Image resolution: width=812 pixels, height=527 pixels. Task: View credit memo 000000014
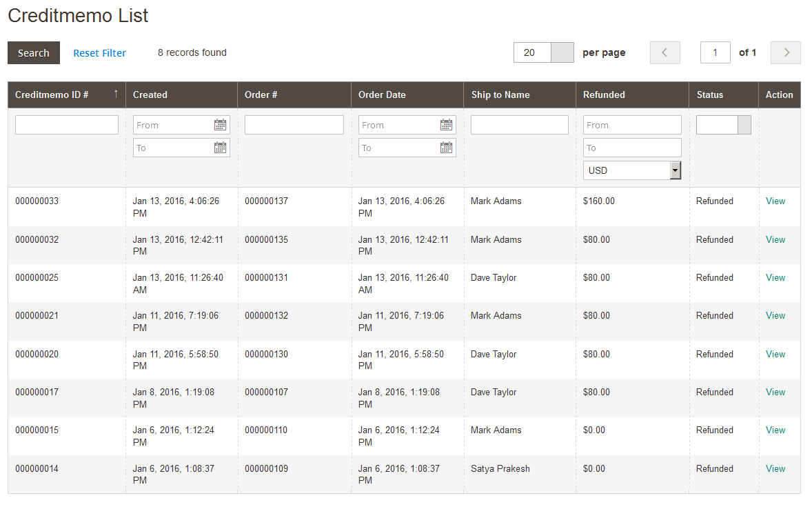tap(775, 469)
